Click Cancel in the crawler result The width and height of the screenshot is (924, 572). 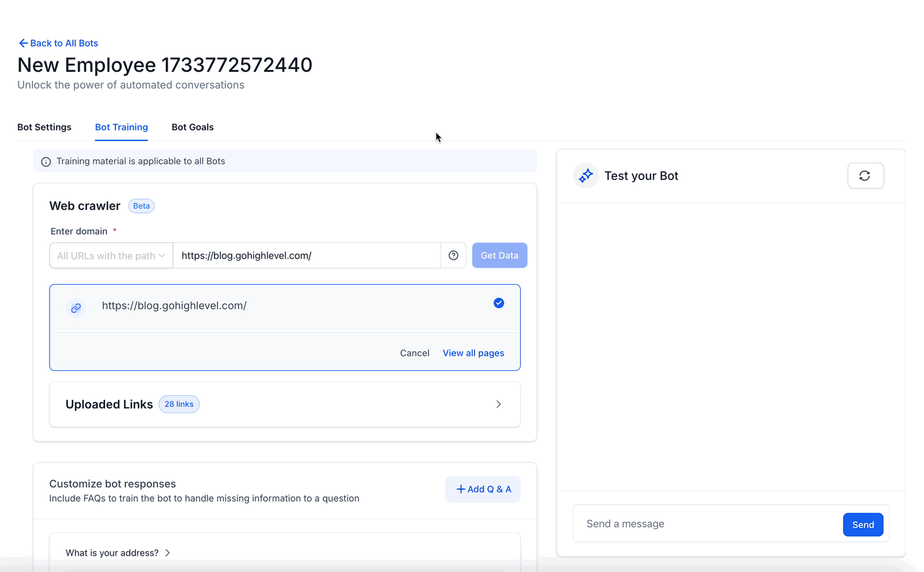[414, 353]
